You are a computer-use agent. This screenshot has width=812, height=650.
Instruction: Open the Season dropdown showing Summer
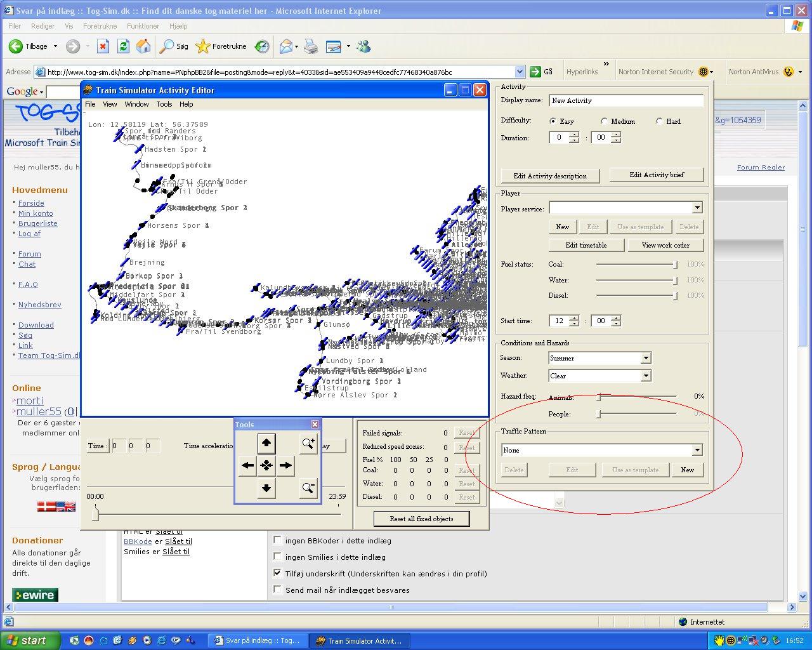[x=645, y=358]
